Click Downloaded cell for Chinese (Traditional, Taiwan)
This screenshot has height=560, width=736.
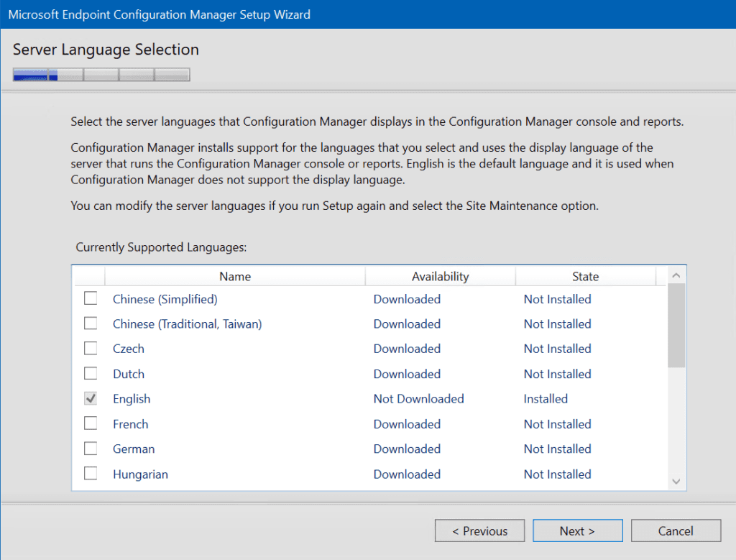coord(407,324)
